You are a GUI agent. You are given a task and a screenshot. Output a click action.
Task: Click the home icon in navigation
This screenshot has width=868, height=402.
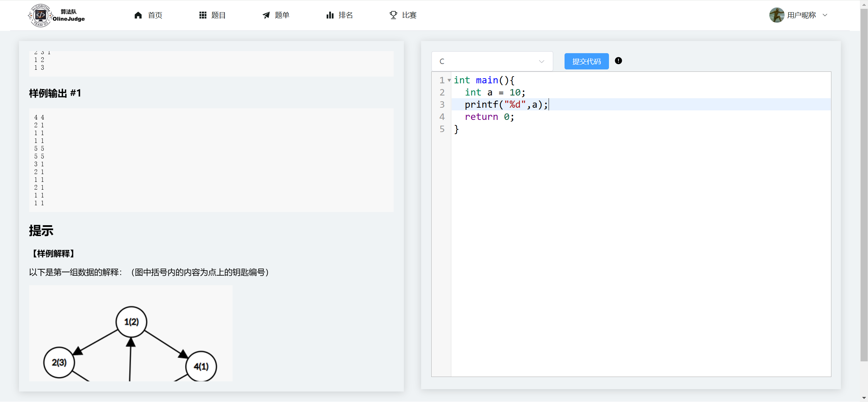(x=138, y=15)
